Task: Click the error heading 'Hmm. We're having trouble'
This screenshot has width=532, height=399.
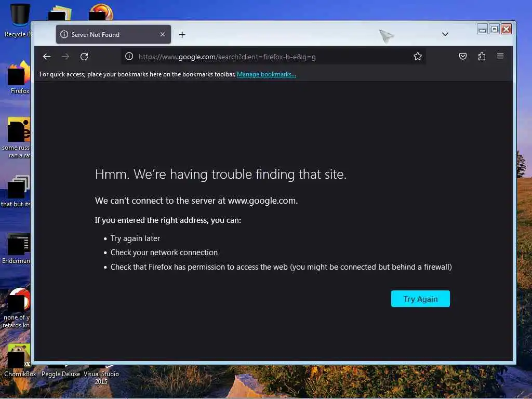Action: click(220, 175)
